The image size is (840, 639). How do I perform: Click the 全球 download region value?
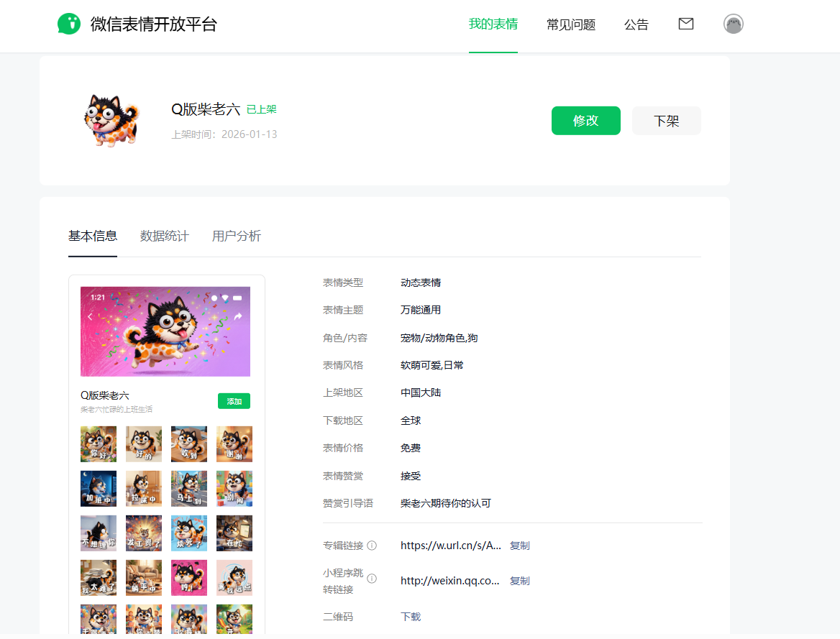[411, 420]
